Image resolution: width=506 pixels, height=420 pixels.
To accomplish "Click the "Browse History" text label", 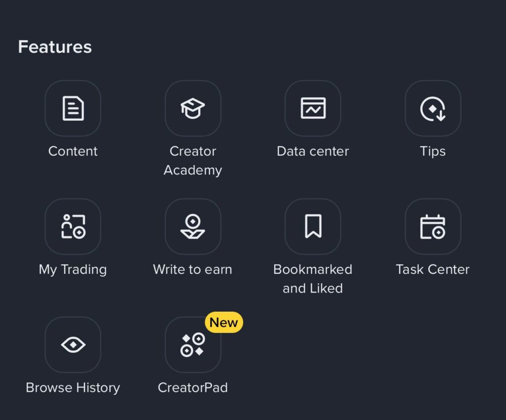I will tap(73, 387).
